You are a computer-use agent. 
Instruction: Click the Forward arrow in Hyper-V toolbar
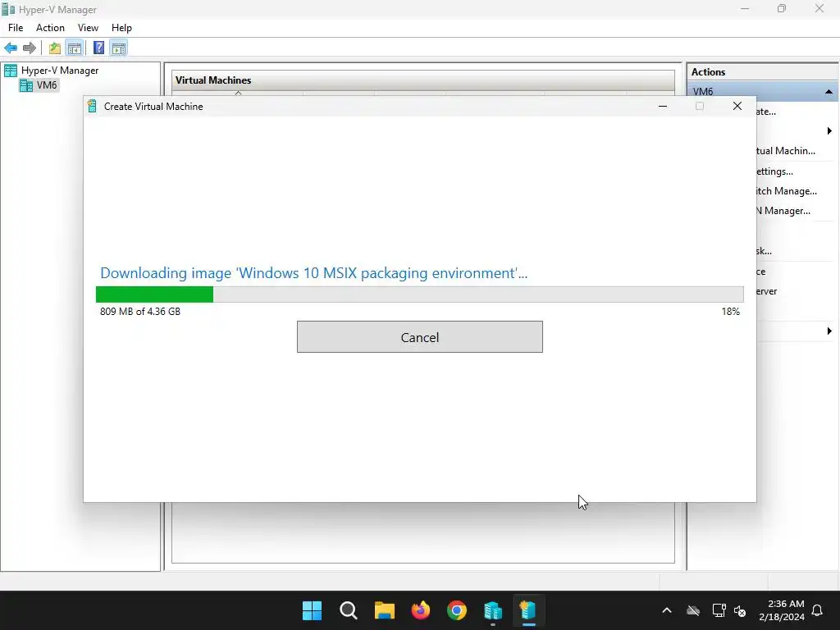coord(30,48)
